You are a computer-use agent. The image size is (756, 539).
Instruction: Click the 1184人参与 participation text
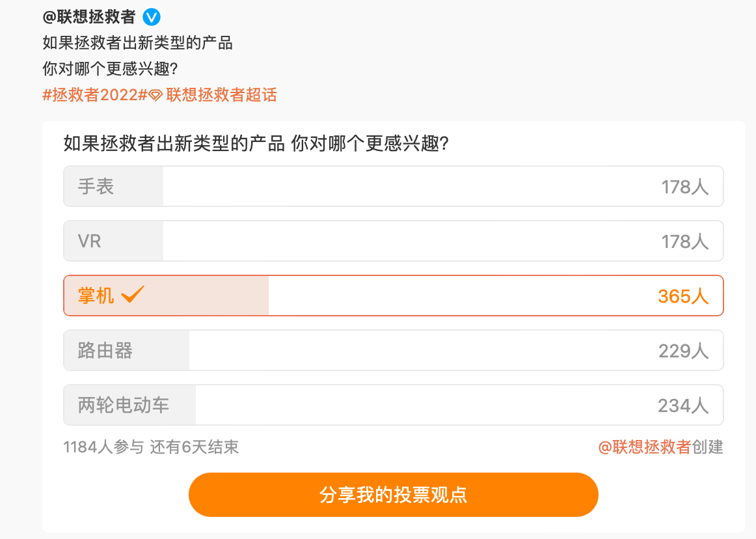coord(103,447)
